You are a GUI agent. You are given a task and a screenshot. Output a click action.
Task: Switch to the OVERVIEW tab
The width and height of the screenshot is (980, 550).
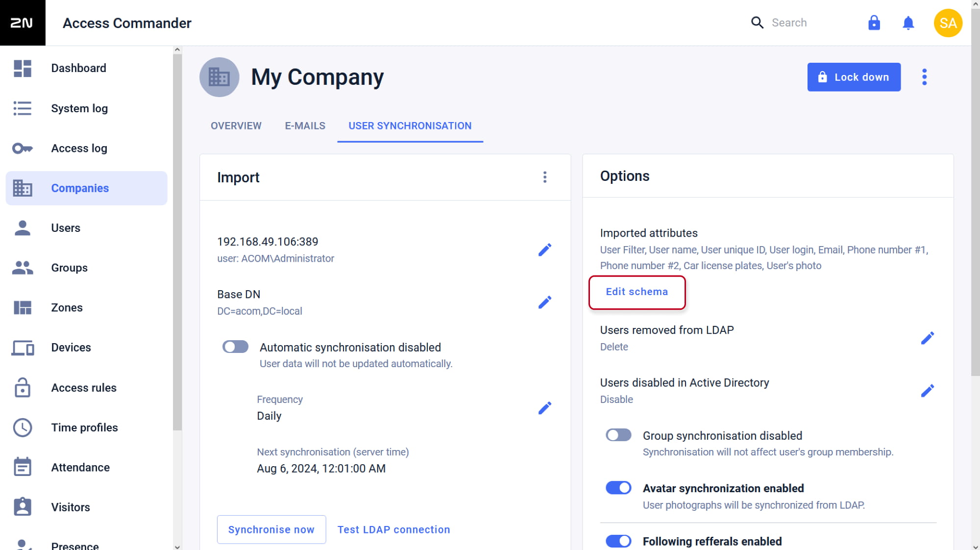(x=236, y=126)
